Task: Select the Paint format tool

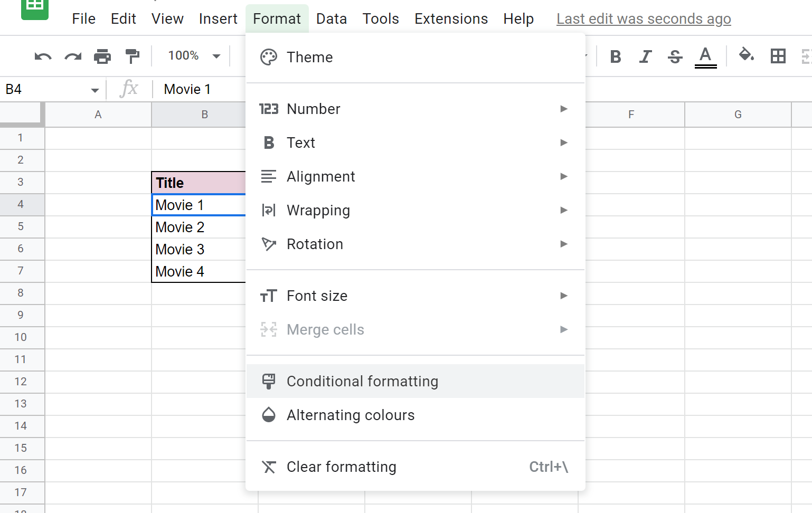Action: 133,56
